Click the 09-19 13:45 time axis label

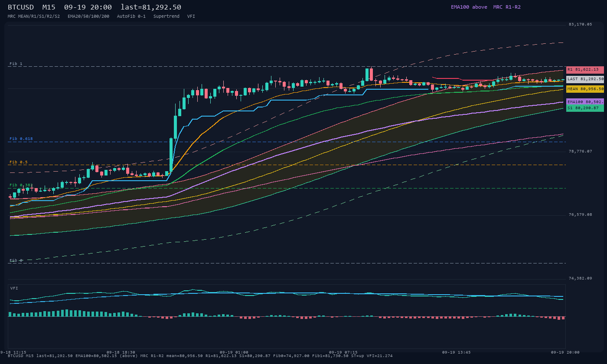coord(456,352)
